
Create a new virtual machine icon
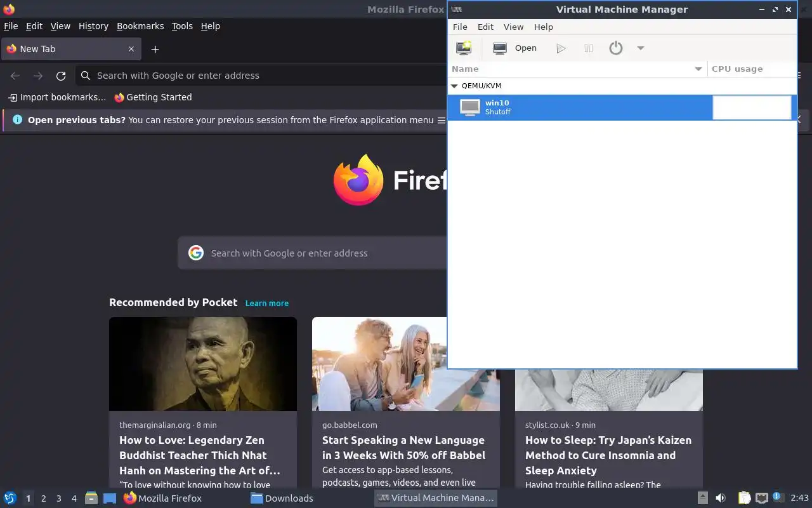pyautogui.click(x=464, y=48)
